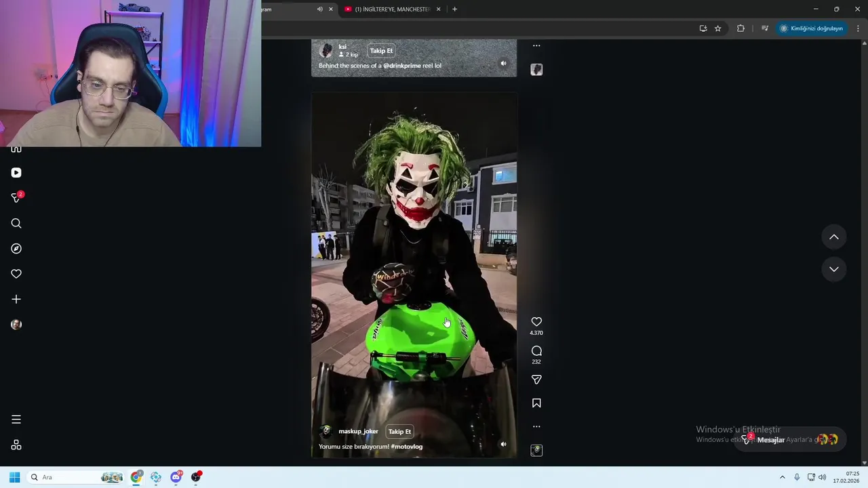Open a new Chrome tab

pyautogui.click(x=454, y=9)
